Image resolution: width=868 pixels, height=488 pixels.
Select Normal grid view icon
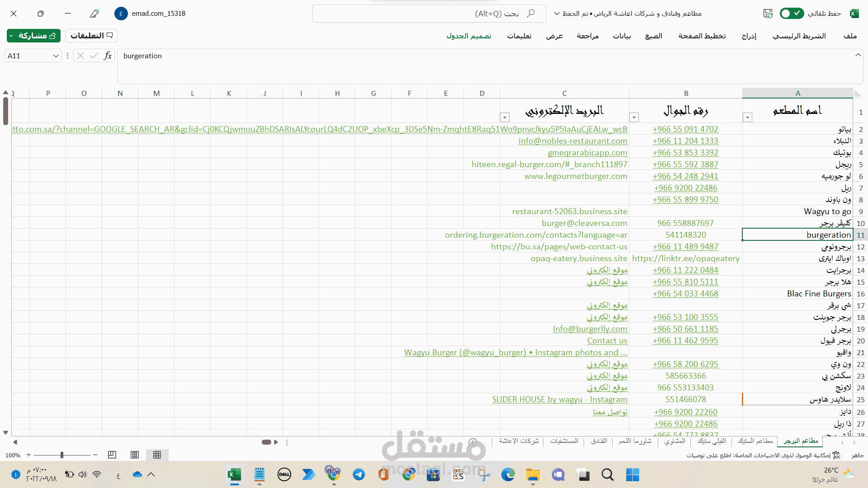pos(157,455)
